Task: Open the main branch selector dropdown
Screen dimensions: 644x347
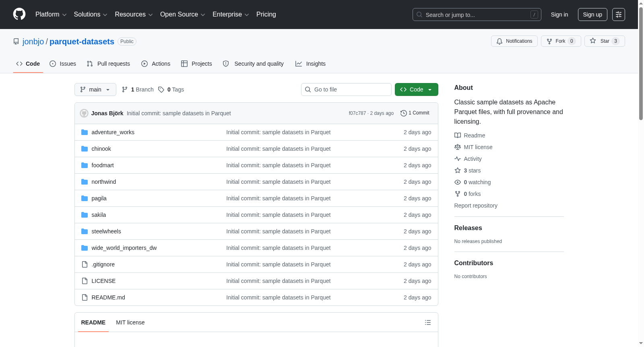Action: 95,89
